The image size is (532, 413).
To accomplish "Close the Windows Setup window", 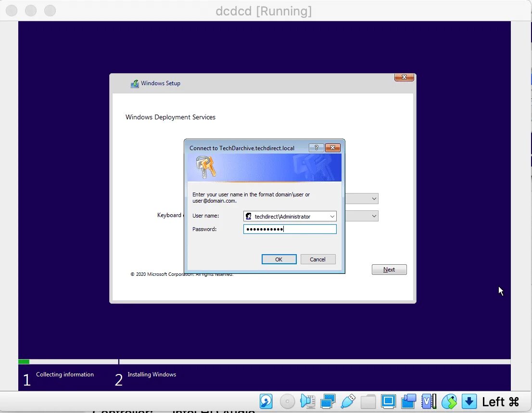I will pos(404,77).
